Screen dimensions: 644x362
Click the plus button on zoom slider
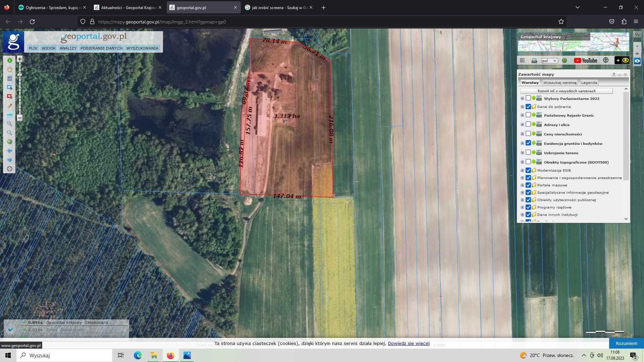click(x=20, y=59)
